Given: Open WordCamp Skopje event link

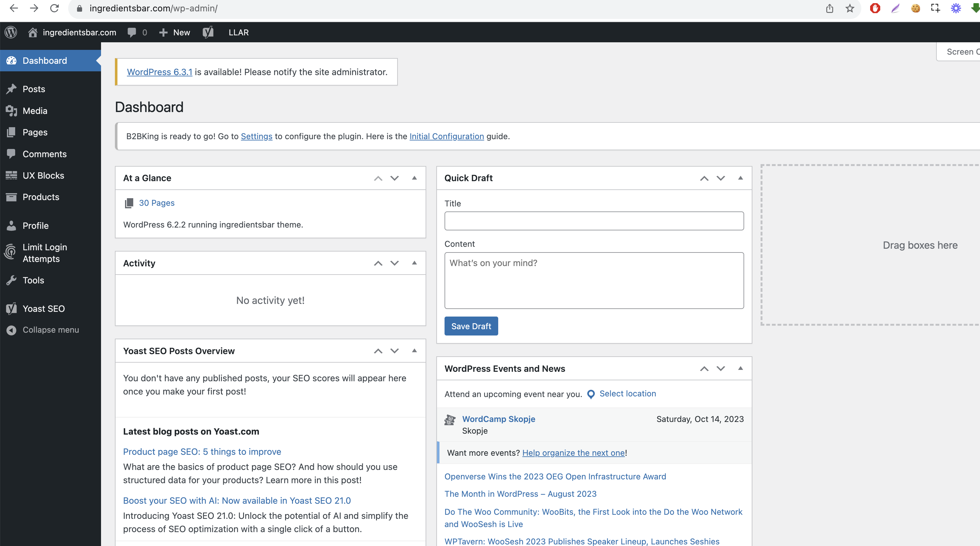Looking at the screenshot, I should 499,419.
